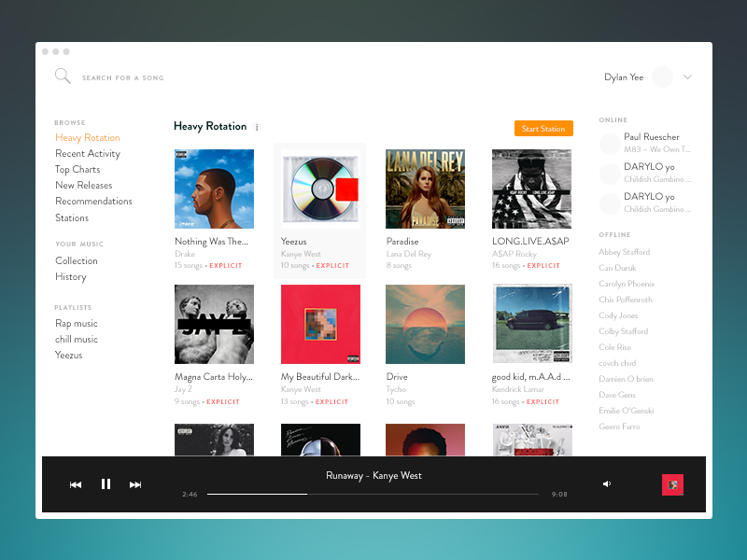Click the Start Station button

coord(543,129)
